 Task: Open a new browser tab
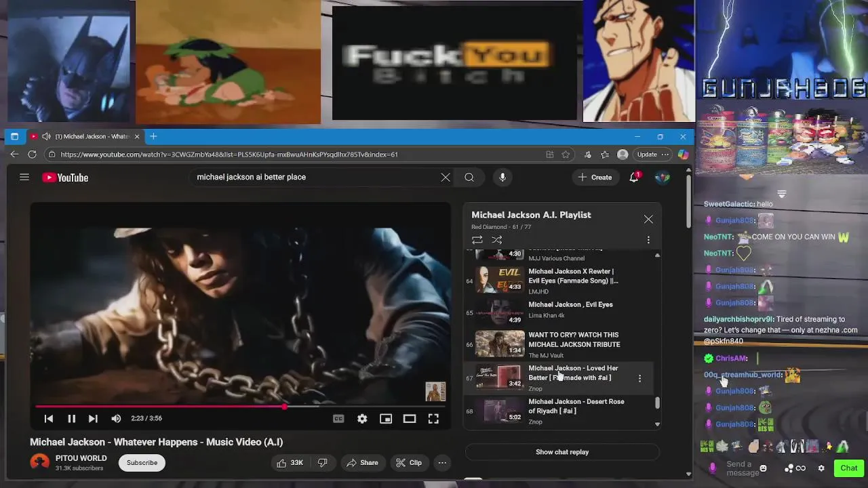point(153,136)
